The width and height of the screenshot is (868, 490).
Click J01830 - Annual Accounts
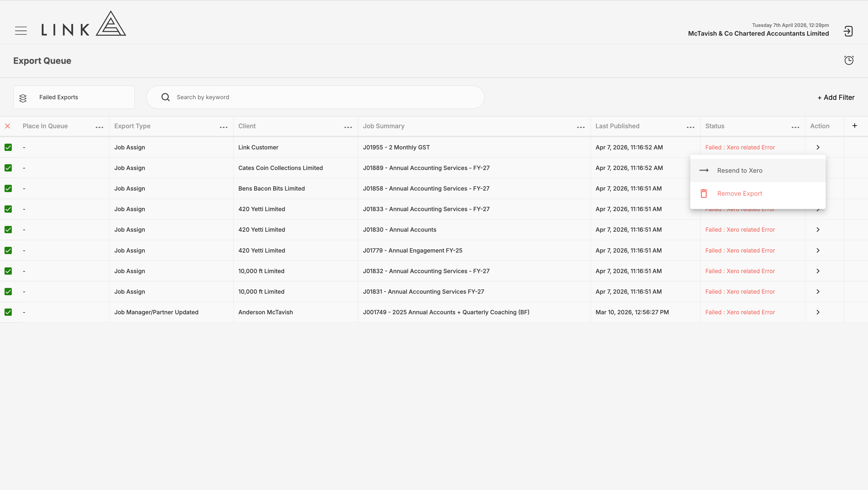(399, 230)
